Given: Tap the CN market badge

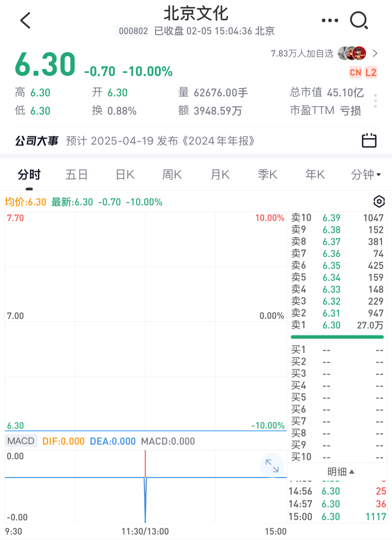Looking at the screenshot, I should click(355, 73).
